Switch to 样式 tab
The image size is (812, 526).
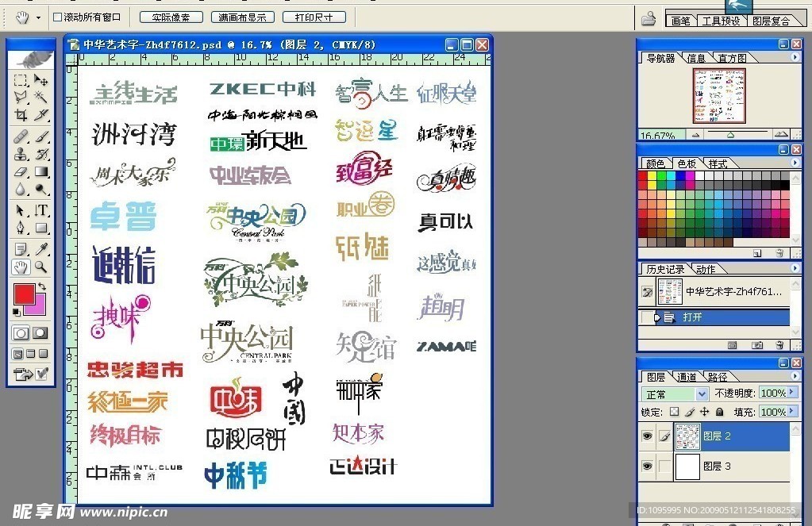click(x=718, y=163)
